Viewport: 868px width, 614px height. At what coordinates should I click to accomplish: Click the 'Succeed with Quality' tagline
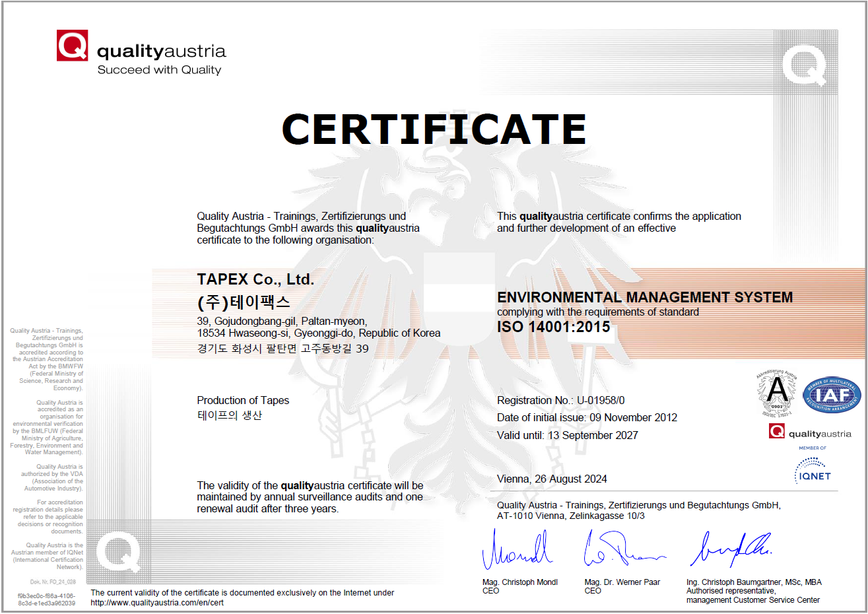(159, 70)
